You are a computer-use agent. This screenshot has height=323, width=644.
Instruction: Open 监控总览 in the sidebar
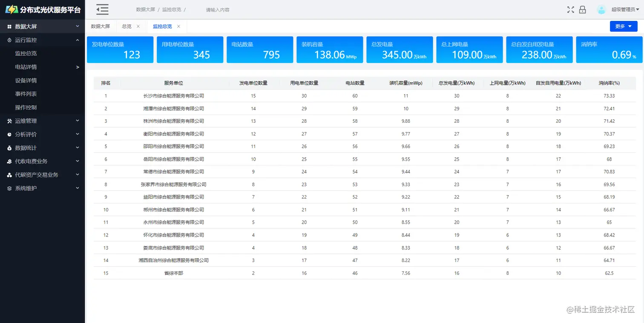coord(26,54)
